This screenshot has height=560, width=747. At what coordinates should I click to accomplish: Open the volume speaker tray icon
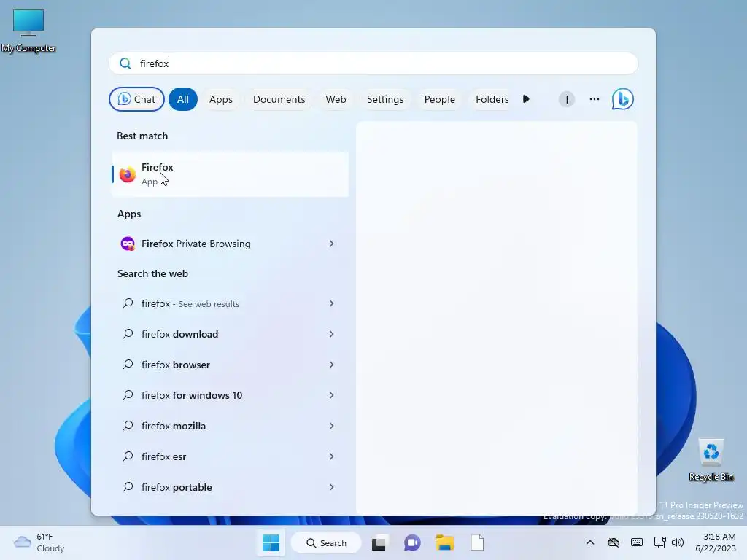tap(678, 542)
